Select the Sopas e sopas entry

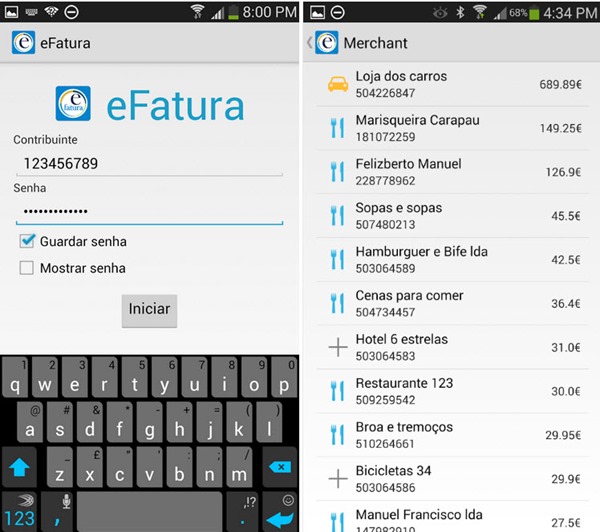pos(452,216)
